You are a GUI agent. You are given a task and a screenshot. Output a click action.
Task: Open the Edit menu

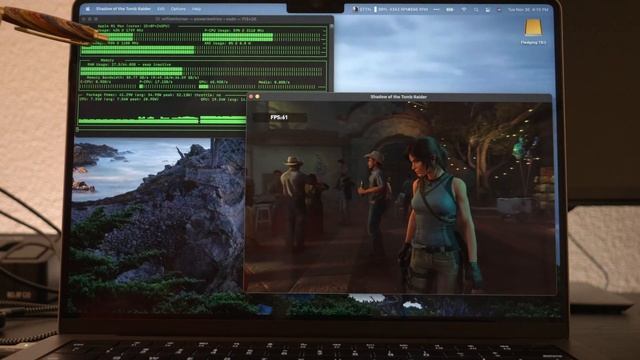click(x=161, y=9)
